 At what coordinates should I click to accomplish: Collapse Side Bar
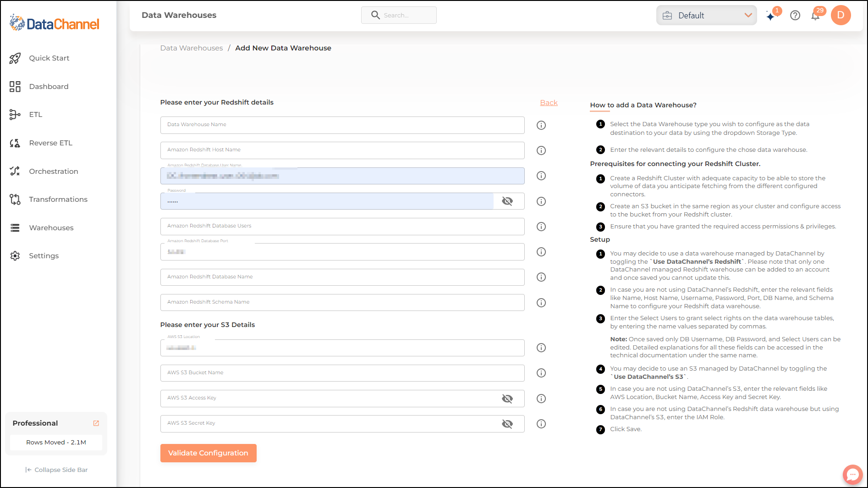(x=56, y=470)
